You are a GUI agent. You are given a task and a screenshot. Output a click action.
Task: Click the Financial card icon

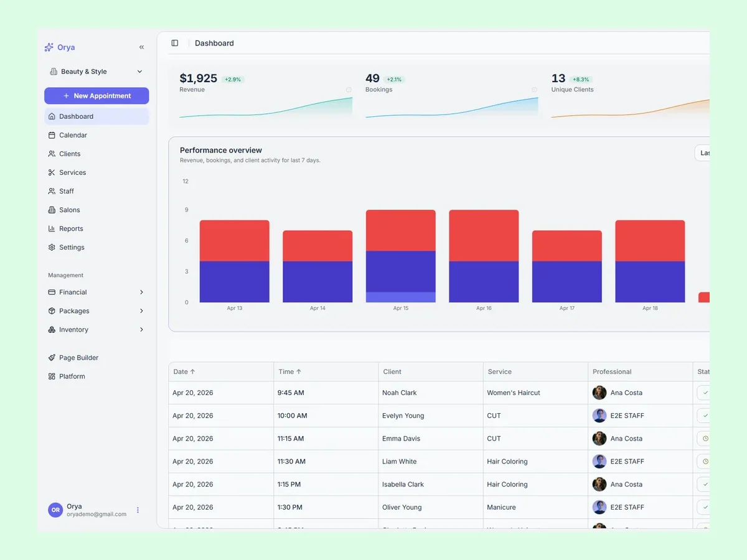(x=52, y=292)
